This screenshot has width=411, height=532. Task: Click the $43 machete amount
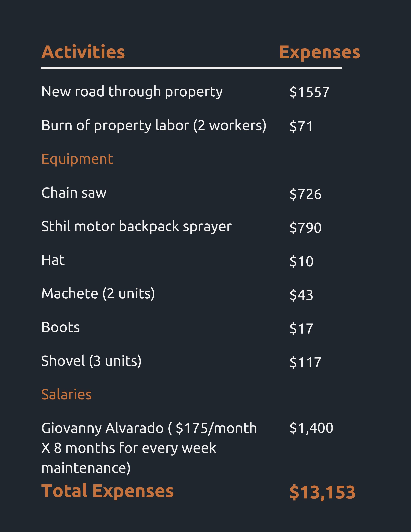(301, 295)
